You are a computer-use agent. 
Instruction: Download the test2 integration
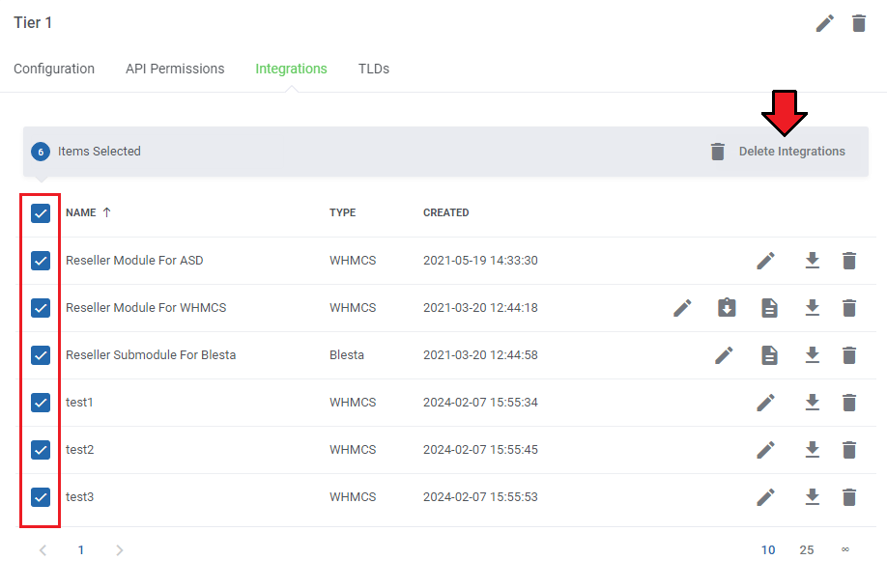pyautogui.click(x=813, y=450)
